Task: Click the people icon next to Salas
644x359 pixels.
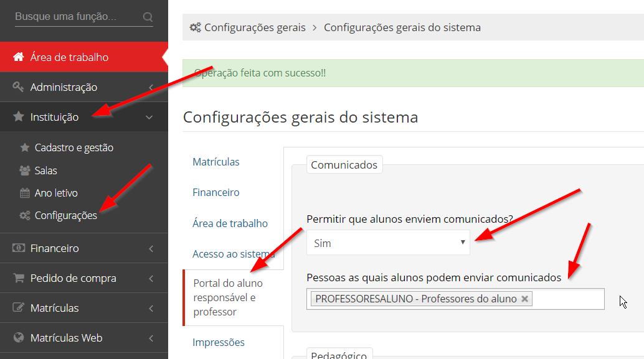Action: [x=25, y=170]
